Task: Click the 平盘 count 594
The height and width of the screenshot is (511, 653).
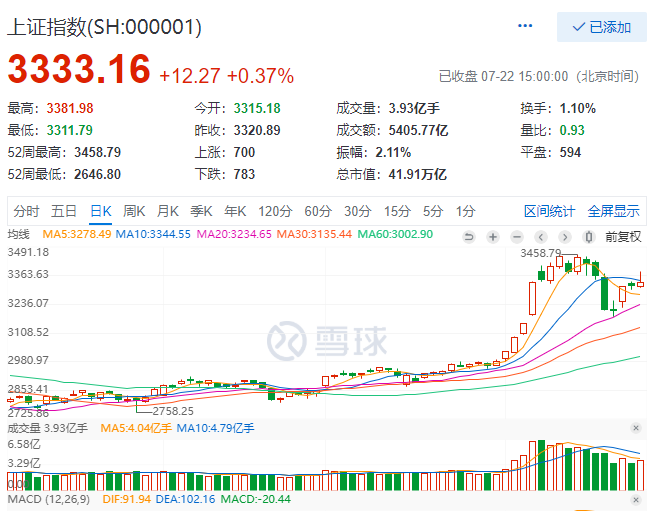Action: tap(570, 152)
